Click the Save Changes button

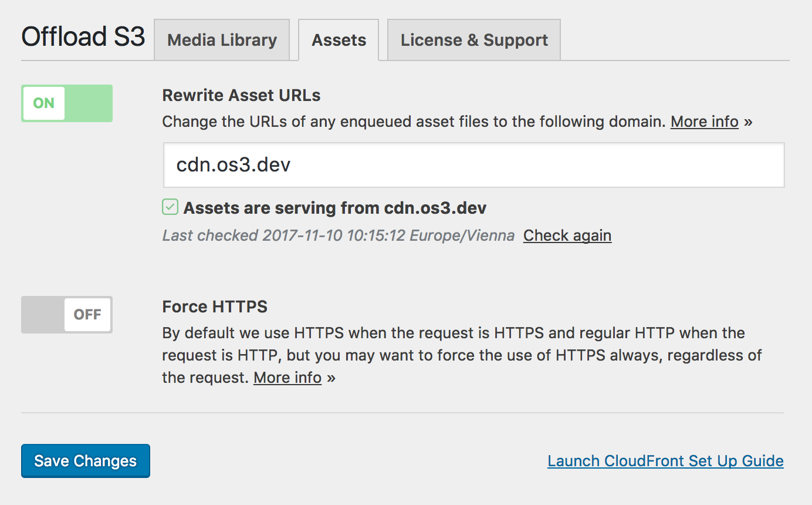click(x=86, y=461)
